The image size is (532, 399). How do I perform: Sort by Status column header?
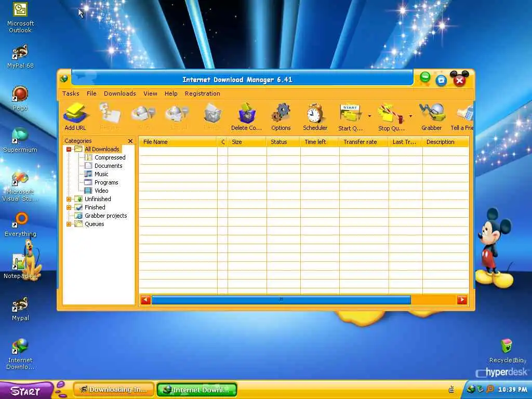(283, 142)
